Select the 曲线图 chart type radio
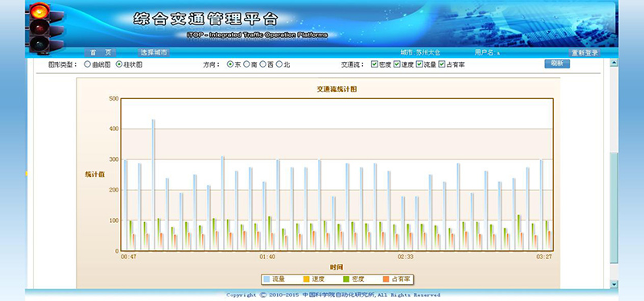The image size is (644, 301). tap(87, 64)
